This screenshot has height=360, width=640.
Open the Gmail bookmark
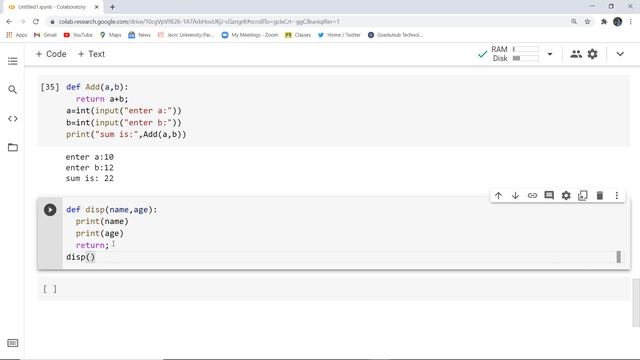(45, 35)
